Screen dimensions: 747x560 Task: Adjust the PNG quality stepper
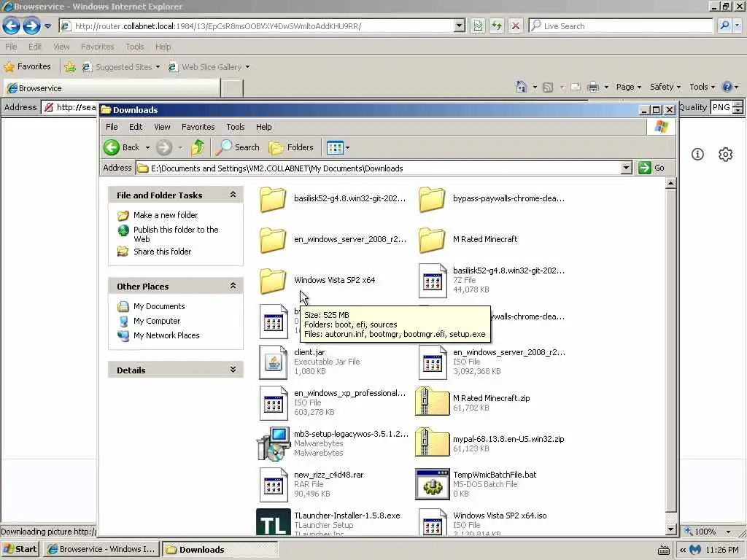click(738, 107)
